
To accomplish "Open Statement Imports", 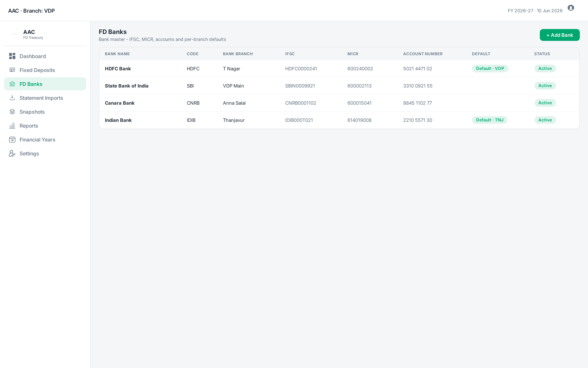I will point(45,98).
